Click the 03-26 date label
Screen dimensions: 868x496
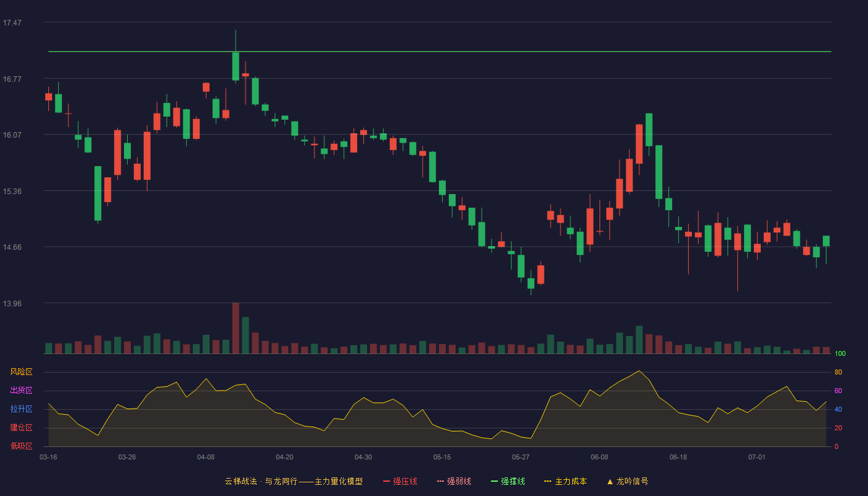pyautogui.click(x=127, y=457)
